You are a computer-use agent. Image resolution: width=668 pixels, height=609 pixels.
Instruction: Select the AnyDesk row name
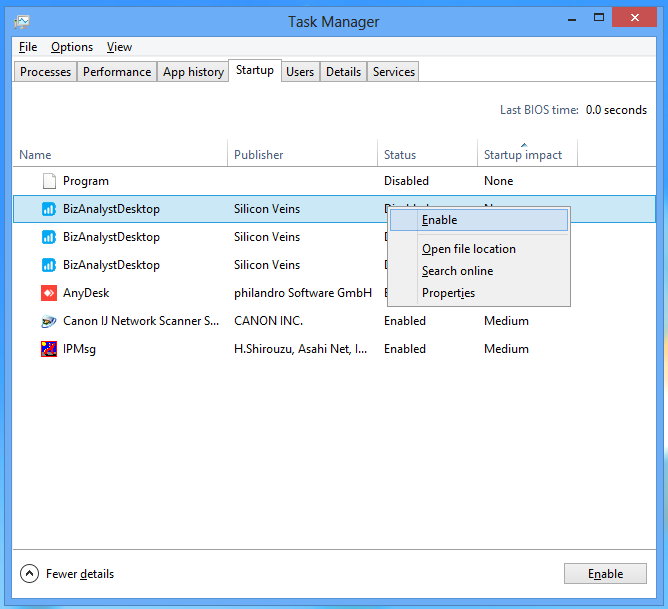[x=86, y=293]
